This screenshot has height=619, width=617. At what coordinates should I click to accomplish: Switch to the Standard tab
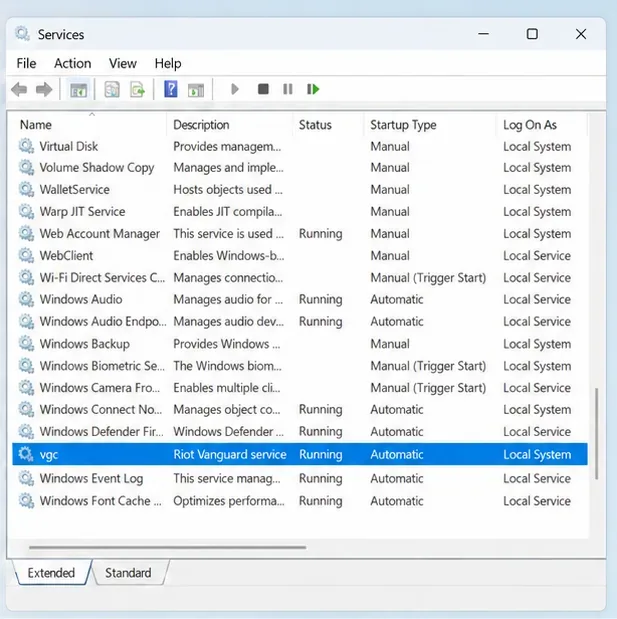(x=128, y=573)
